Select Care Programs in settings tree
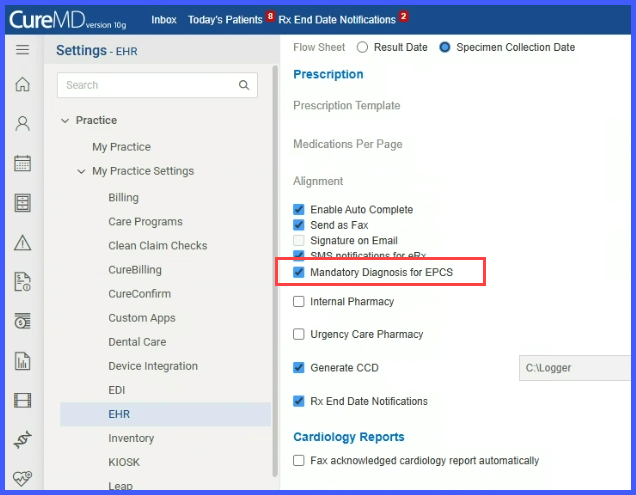This screenshot has height=495, width=636. click(x=145, y=222)
